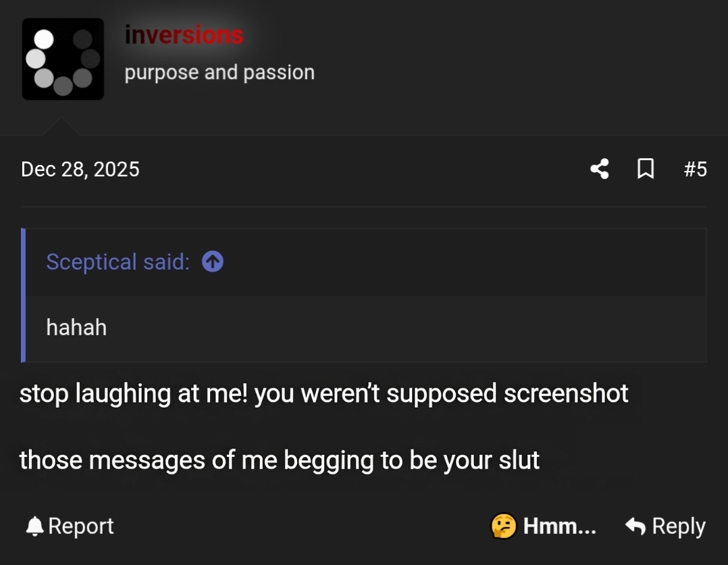Click the '#5' post permalink

coord(696,170)
